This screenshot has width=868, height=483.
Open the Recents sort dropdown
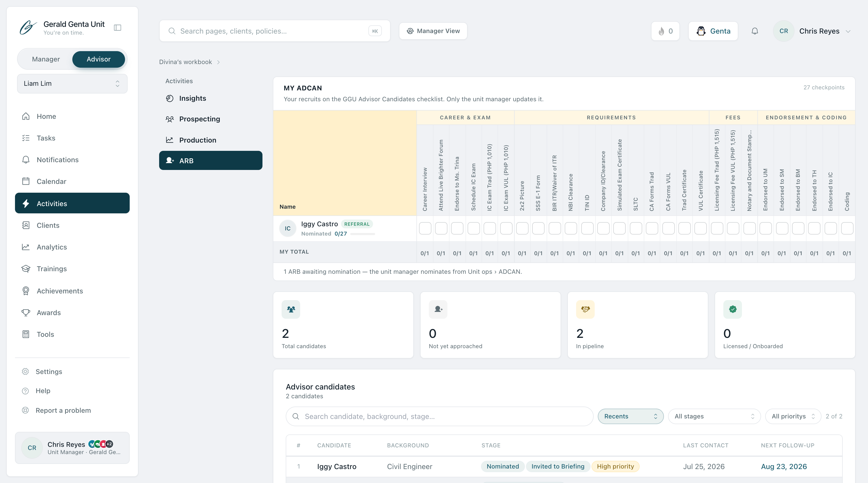630,416
